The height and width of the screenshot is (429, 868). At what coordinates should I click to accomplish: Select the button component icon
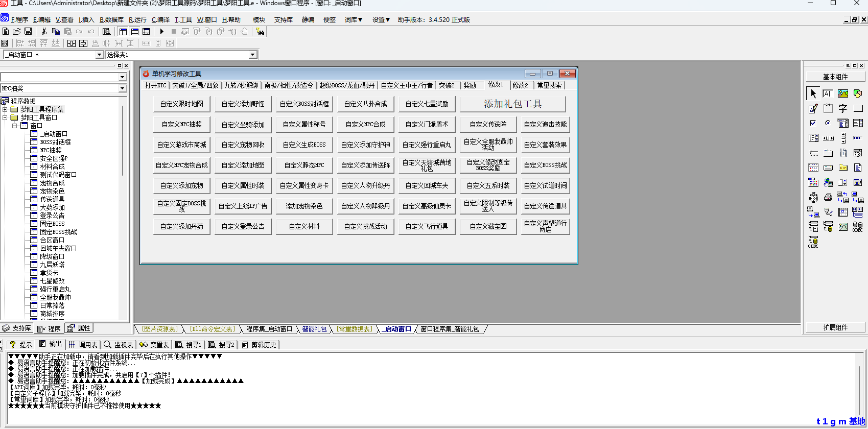tap(858, 108)
